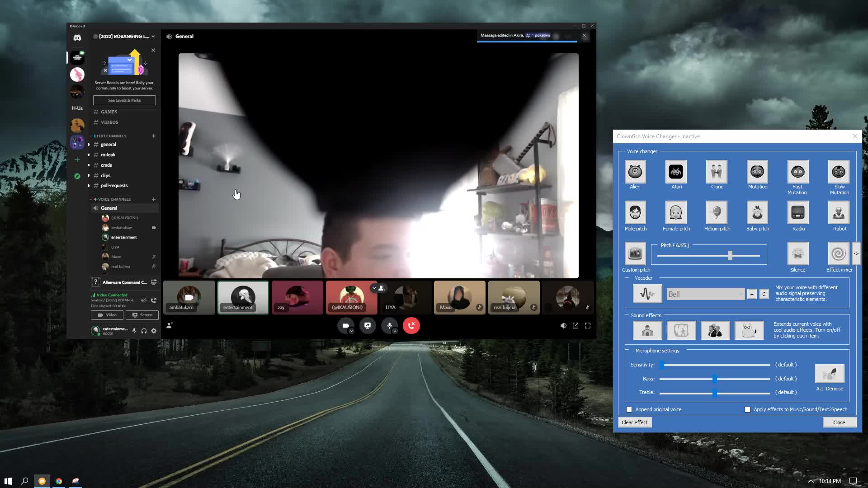The width and height of the screenshot is (868, 488).
Task: Toggle the camera button in call controls
Action: [x=345, y=325]
